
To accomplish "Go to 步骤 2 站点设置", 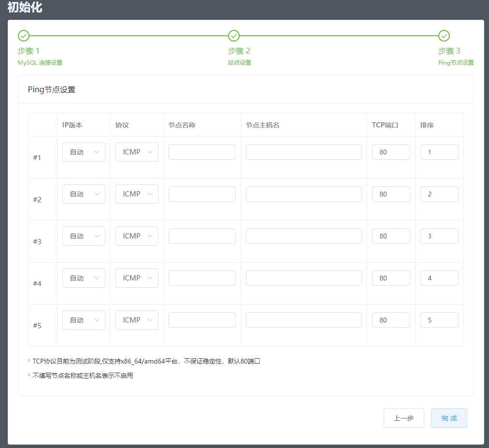I will coord(239,56).
